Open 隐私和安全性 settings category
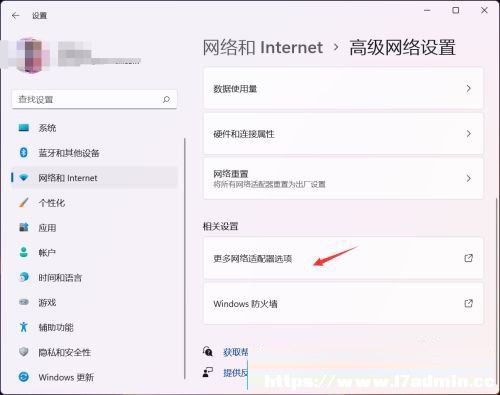The width and height of the screenshot is (500, 395). [x=95, y=352]
